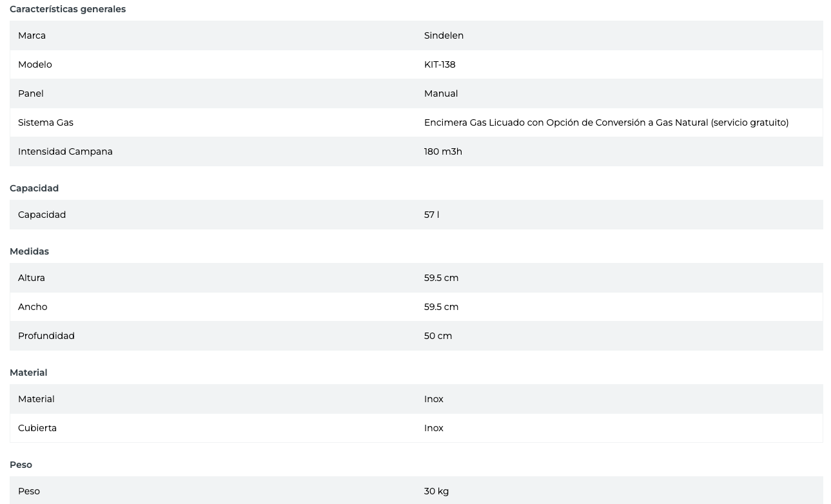Click the "Altura" row label
The image size is (831, 504).
coord(32,278)
